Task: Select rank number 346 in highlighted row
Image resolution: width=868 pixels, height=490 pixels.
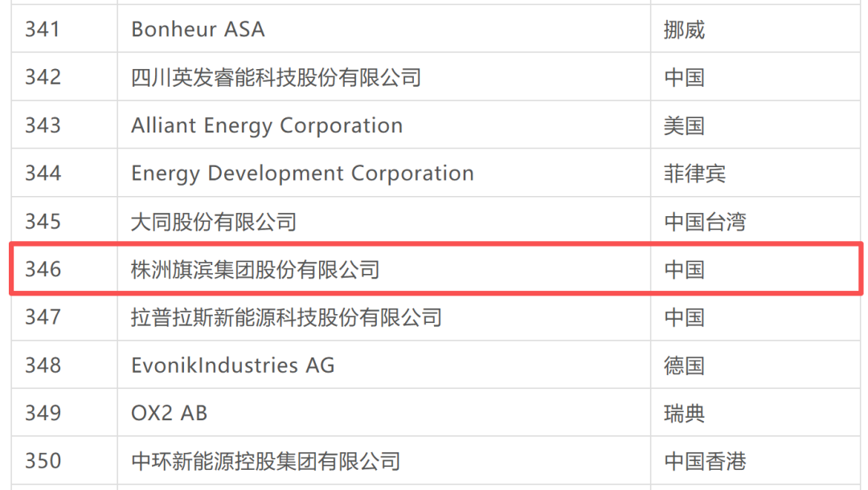Action: tap(43, 269)
